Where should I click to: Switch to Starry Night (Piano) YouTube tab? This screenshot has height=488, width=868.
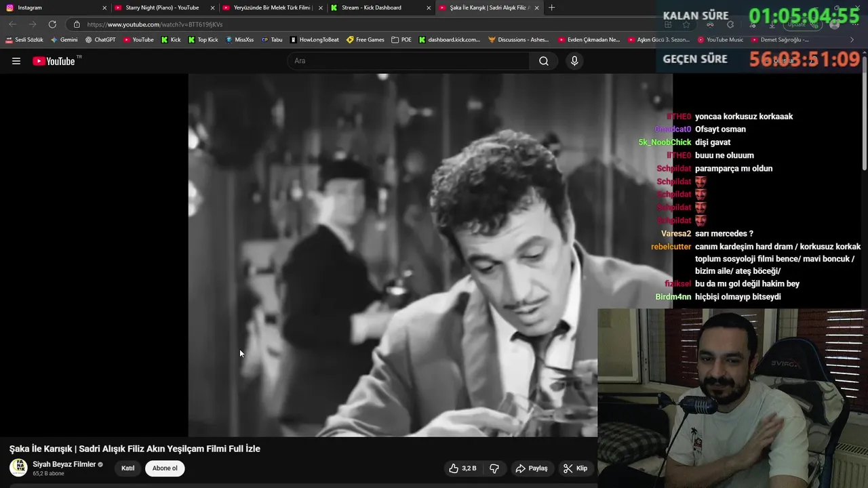[162, 7]
